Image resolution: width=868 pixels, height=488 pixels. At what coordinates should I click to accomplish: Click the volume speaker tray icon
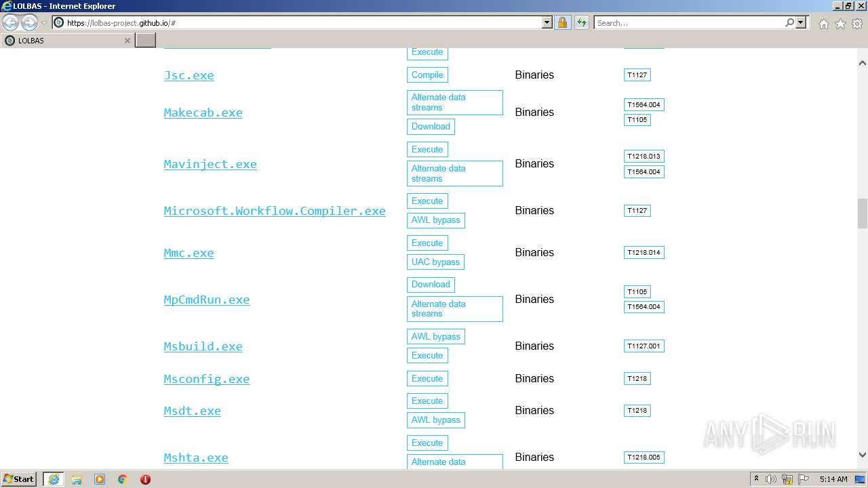click(x=771, y=479)
